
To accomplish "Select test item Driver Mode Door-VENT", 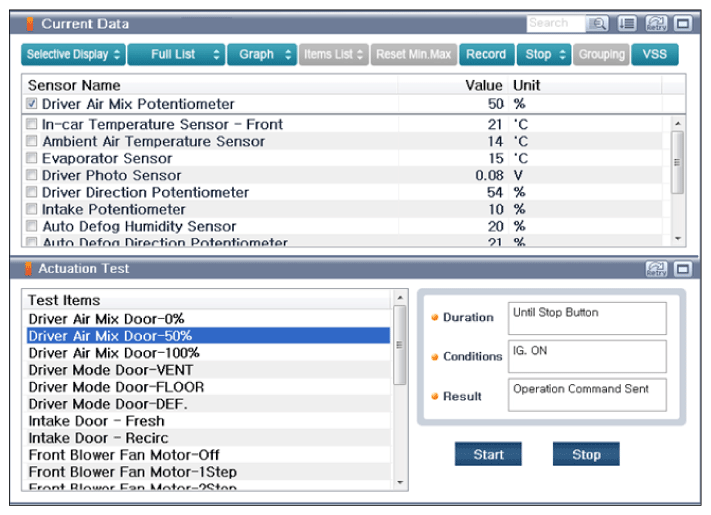I will (x=208, y=370).
